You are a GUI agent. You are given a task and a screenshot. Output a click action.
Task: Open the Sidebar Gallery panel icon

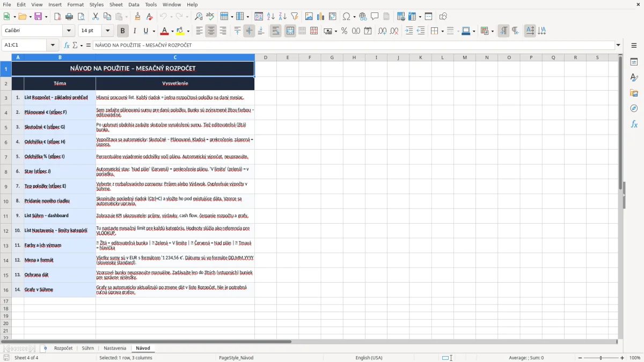coord(634,93)
